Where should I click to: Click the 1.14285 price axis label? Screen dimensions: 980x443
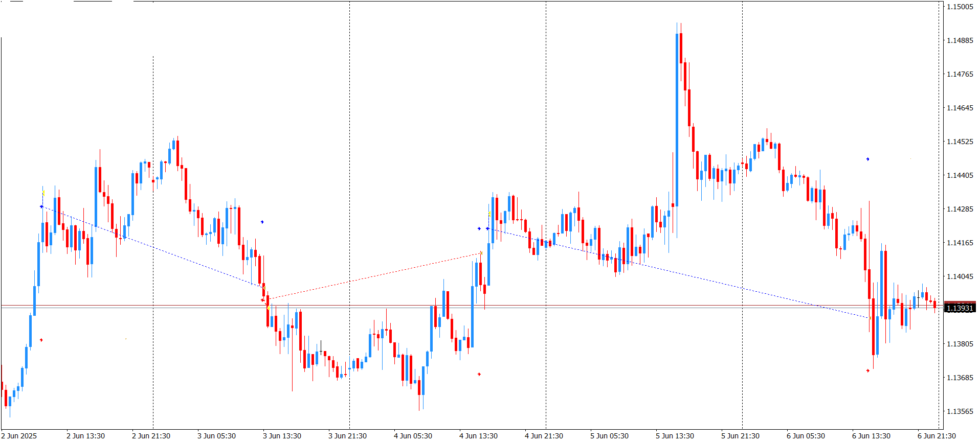point(960,209)
